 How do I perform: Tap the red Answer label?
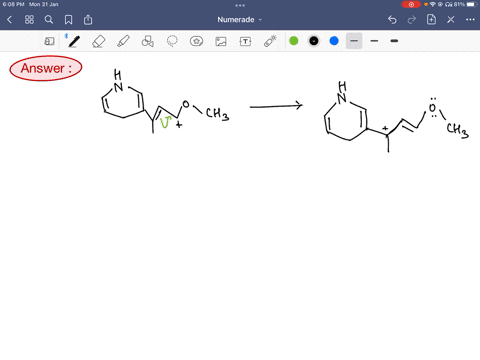tap(46, 68)
